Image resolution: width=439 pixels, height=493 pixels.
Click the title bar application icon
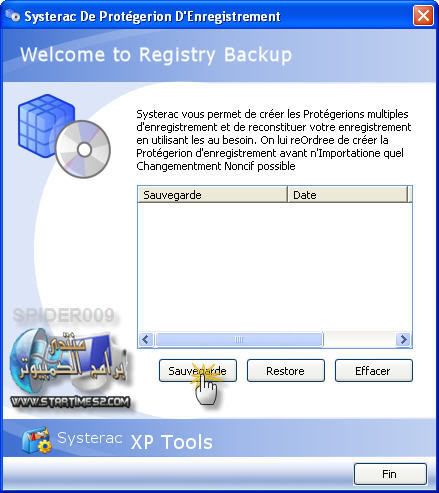click(x=13, y=16)
